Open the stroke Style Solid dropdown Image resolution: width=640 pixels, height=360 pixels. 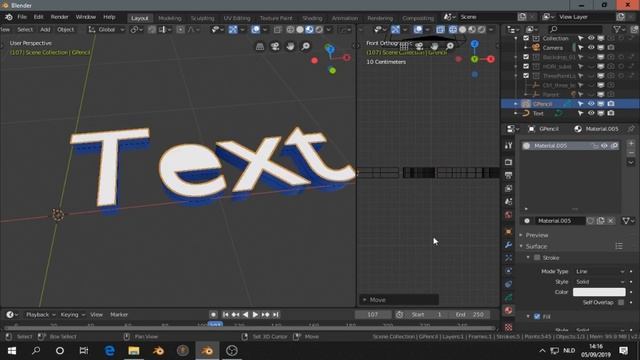pyautogui.click(x=599, y=282)
